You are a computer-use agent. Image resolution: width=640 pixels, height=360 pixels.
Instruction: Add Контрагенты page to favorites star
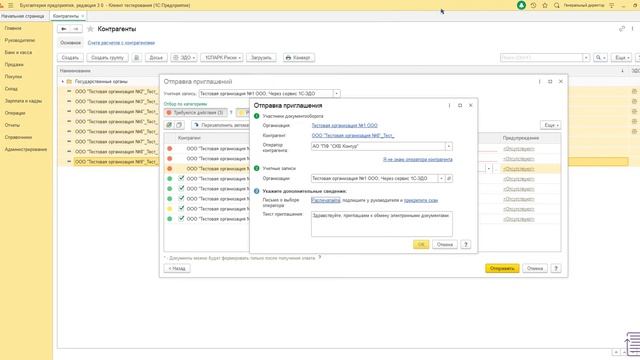click(x=91, y=29)
